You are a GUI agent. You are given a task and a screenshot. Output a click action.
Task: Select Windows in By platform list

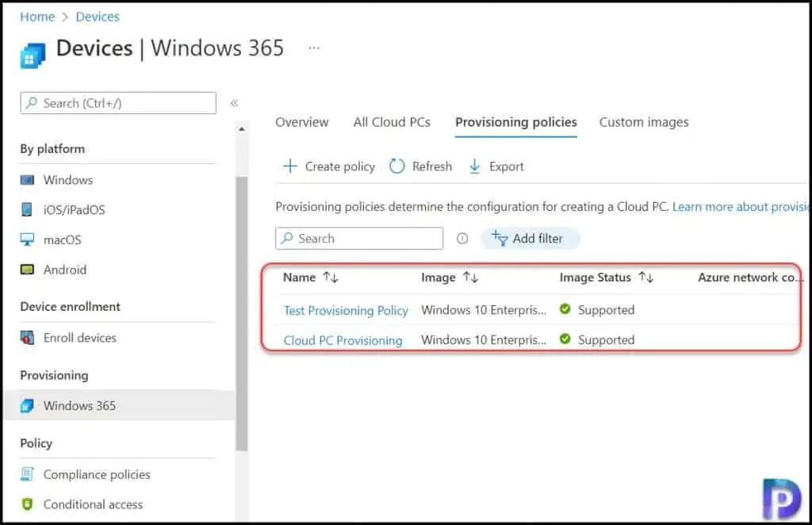(x=68, y=180)
